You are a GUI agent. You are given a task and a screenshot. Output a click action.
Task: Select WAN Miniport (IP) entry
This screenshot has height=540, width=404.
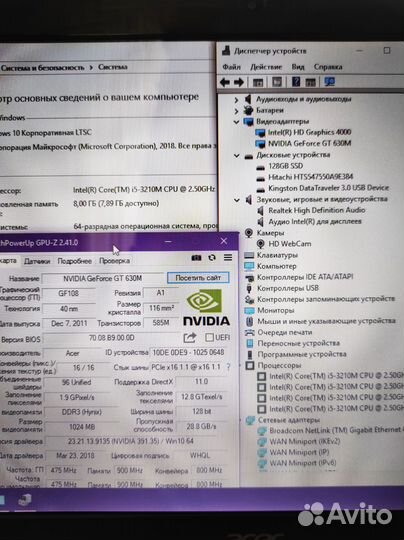[299, 452]
